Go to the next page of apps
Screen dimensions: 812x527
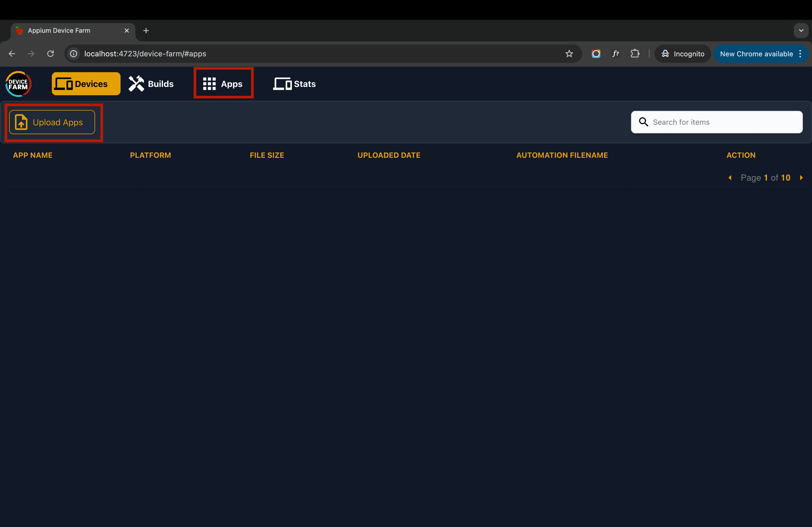(x=802, y=178)
